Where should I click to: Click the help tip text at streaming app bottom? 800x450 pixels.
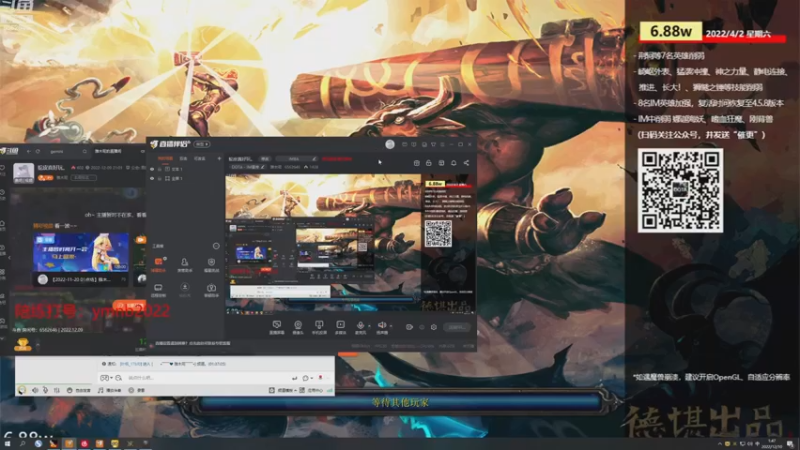pos(192,343)
